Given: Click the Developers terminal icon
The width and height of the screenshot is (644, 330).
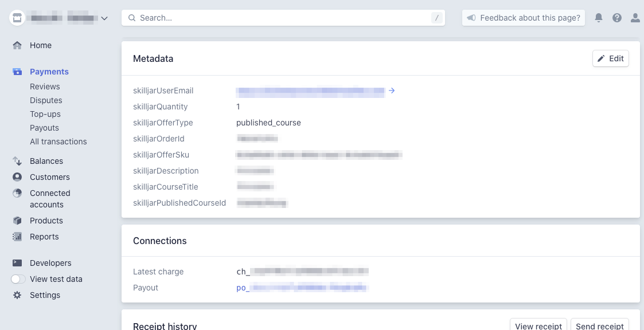Looking at the screenshot, I should 17,263.
